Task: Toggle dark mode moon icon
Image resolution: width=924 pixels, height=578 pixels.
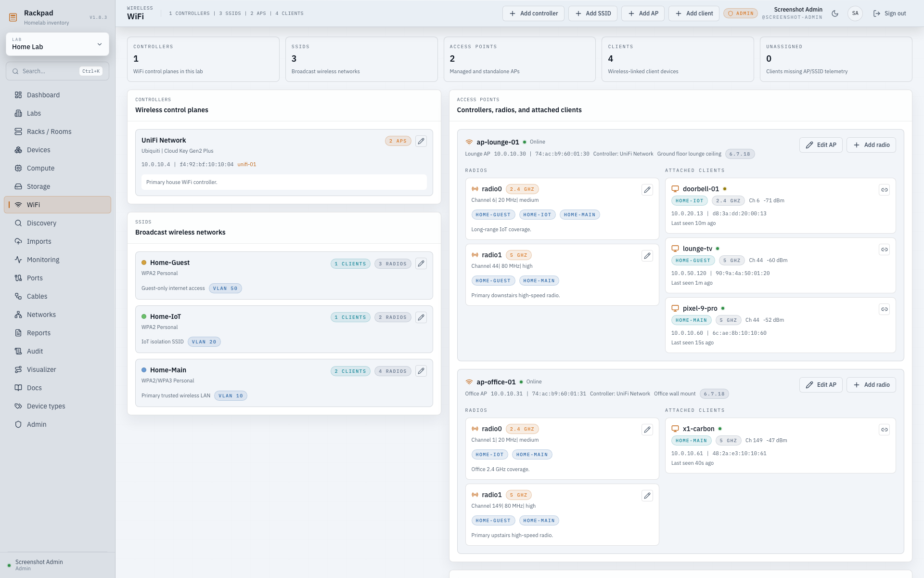Action: pos(835,13)
